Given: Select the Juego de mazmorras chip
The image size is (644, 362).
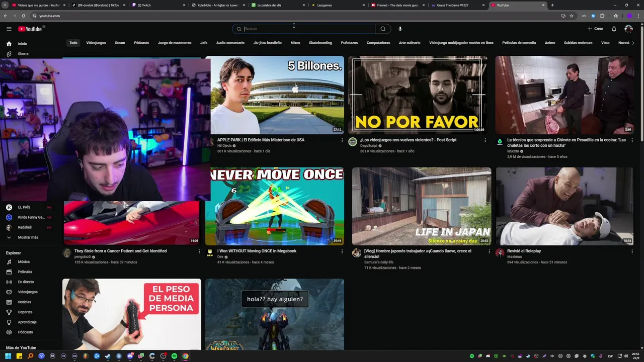Looking at the screenshot, I should (x=175, y=43).
